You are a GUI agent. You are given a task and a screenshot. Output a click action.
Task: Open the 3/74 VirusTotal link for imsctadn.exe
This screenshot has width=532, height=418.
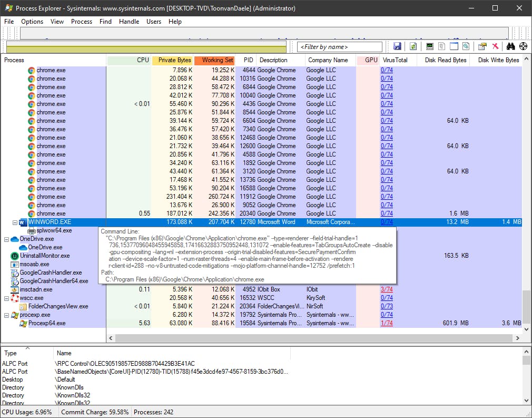coord(387,289)
